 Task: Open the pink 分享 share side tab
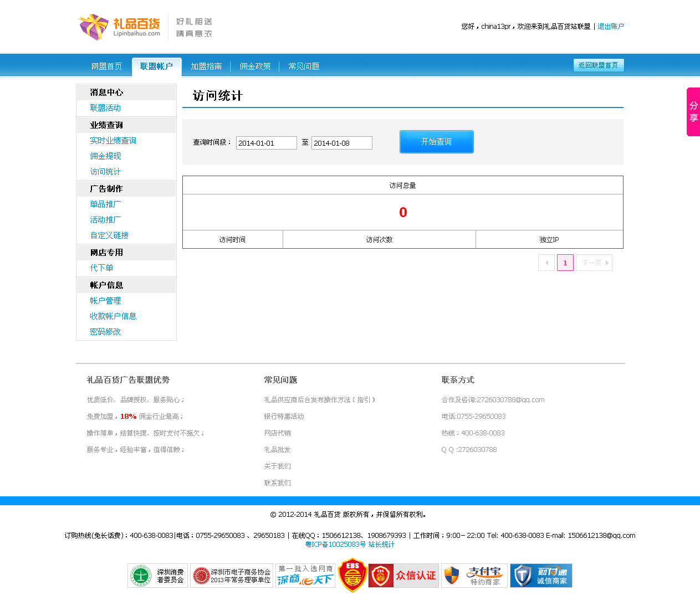click(693, 111)
